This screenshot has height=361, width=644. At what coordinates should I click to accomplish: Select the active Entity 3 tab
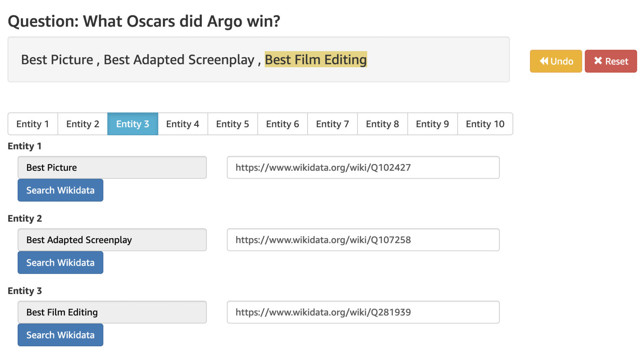click(x=132, y=124)
